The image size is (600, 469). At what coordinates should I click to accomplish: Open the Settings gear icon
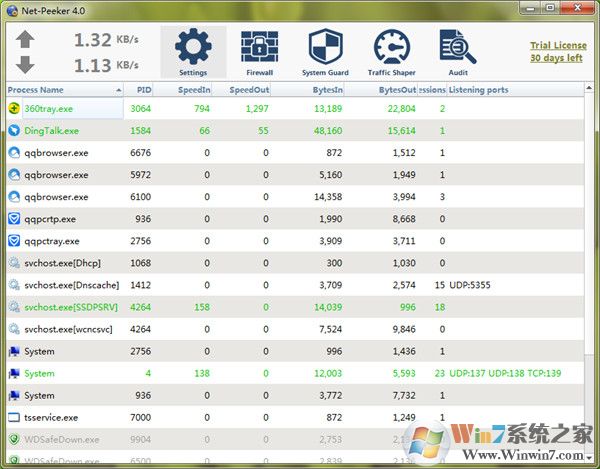tap(193, 48)
